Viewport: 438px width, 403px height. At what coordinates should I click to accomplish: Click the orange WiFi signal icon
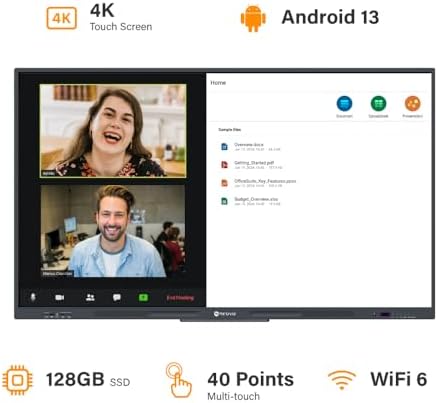coord(342,380)
